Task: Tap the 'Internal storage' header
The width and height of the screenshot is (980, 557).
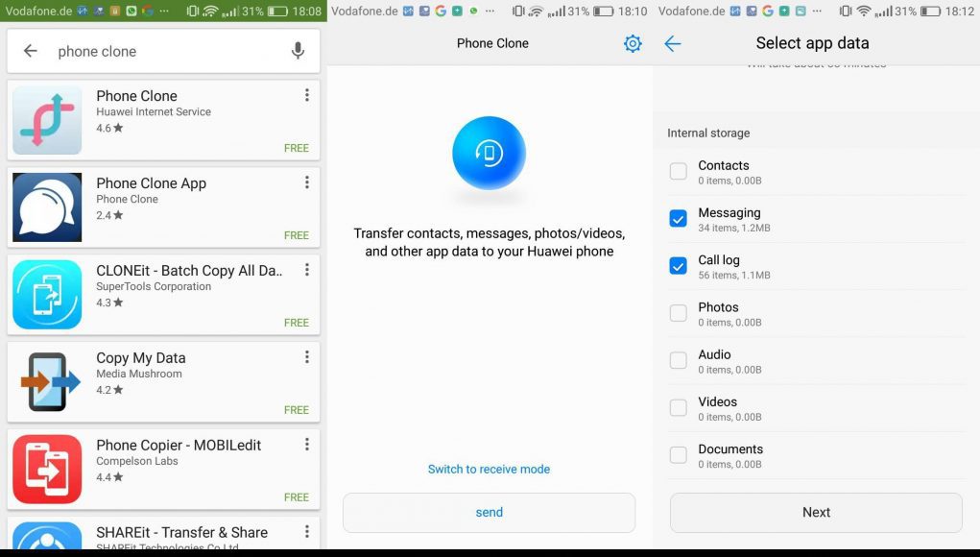Action: pyautogui.click(x=708, y=133)
